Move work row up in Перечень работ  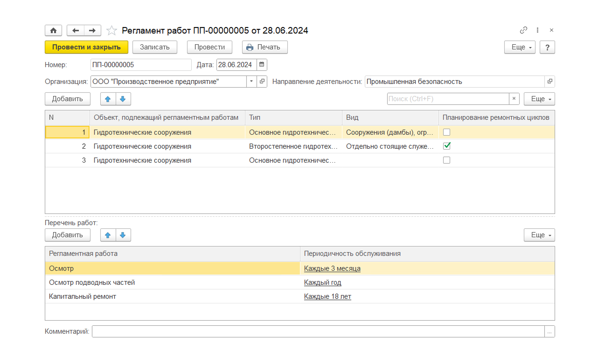pos(108,235)
